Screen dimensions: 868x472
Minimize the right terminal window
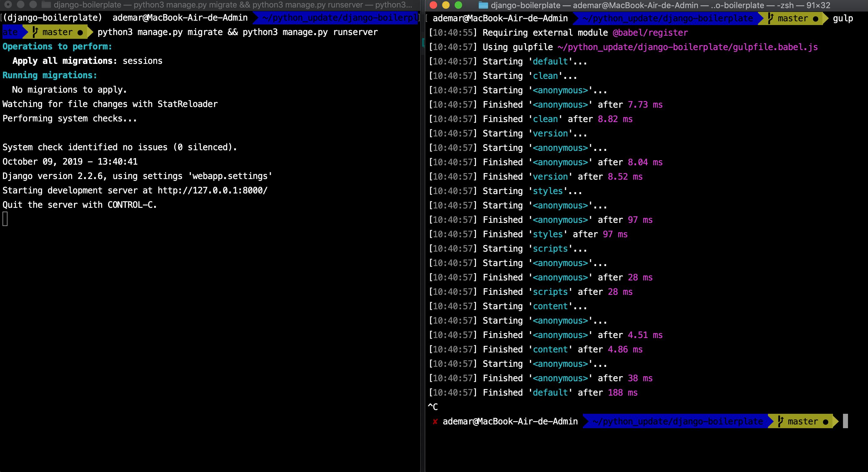click(x=446, y=5)
